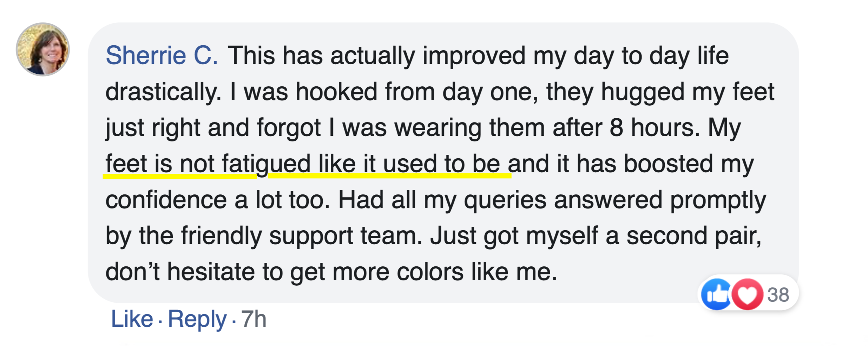Click the word "drastically" in the comment
Viewport: 868px width, 346px height.
point(163,92)
